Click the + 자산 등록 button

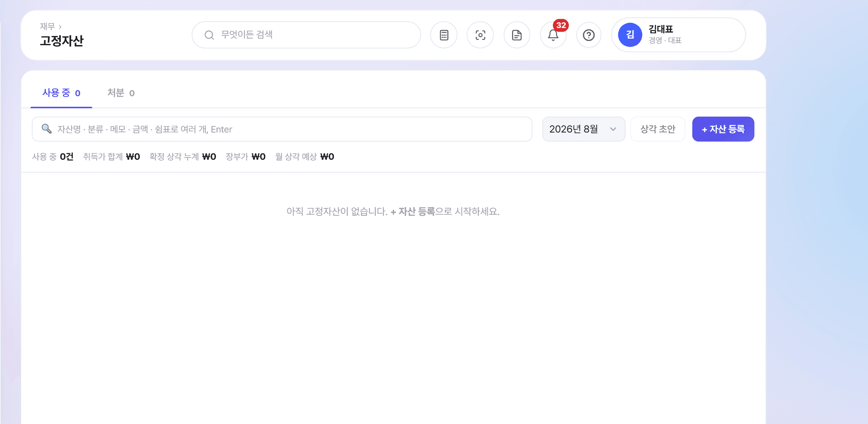723,129
